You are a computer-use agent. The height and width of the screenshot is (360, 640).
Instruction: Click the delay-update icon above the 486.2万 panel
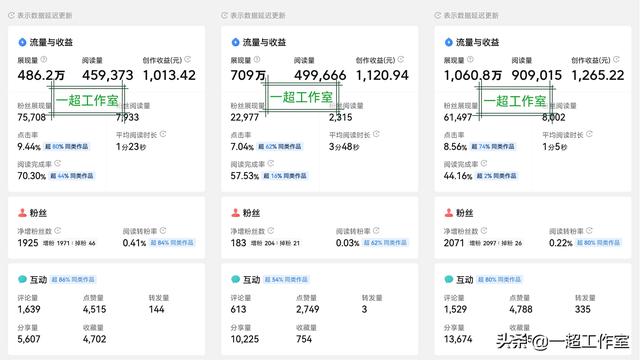11,16
